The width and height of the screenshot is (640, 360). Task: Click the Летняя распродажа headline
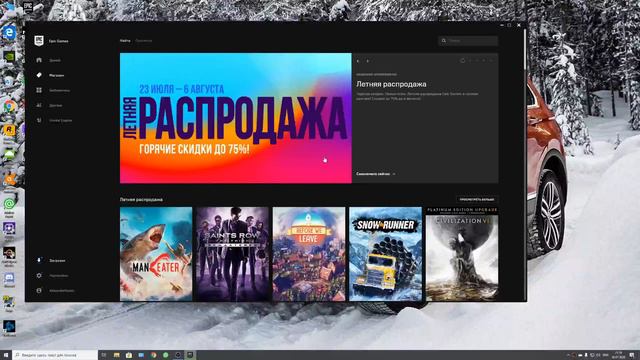[x=391, y=84]
